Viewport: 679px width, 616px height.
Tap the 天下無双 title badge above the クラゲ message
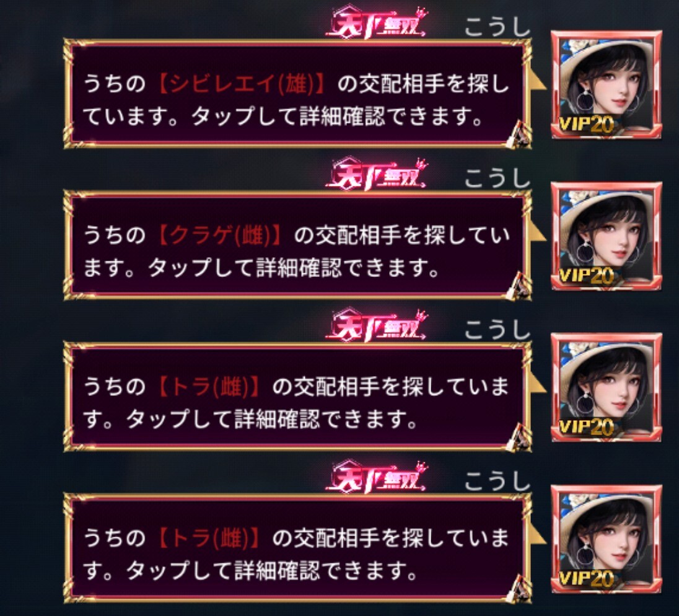click(376, 175)
